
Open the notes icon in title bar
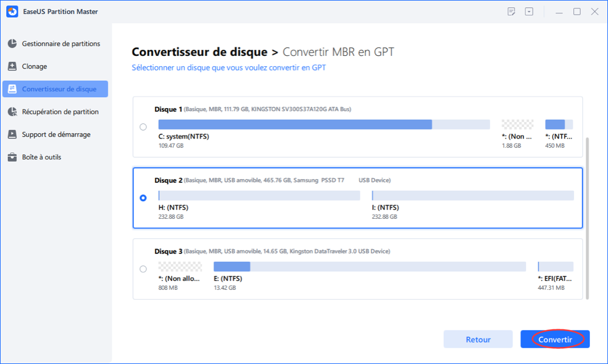(x=511, y=12)
